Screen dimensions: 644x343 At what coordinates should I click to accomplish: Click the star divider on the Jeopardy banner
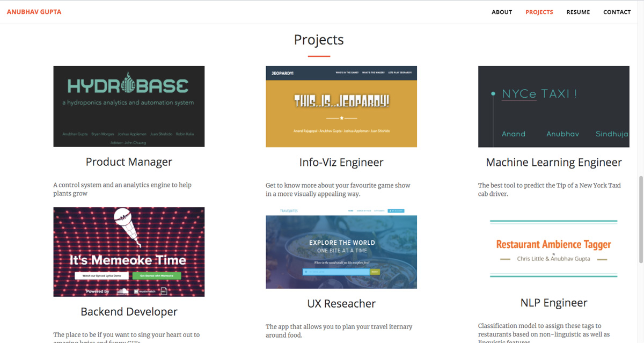point(342,118)
